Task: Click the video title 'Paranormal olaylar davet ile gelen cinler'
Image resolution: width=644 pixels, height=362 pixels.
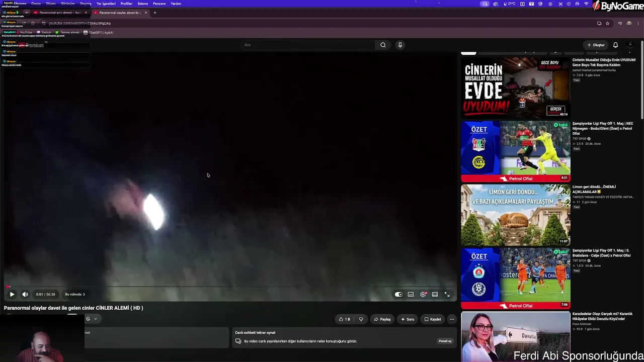Action: point(73,308)
